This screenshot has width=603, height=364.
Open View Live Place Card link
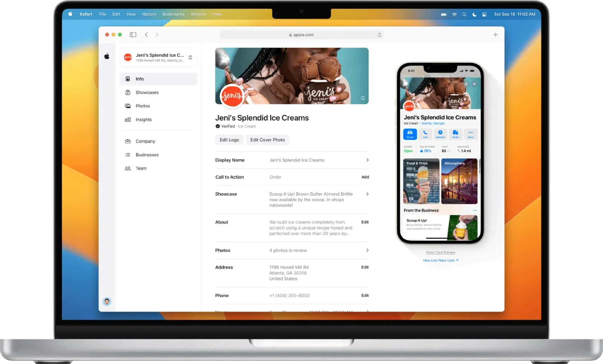pyautogui.click(x=441, y=260)
